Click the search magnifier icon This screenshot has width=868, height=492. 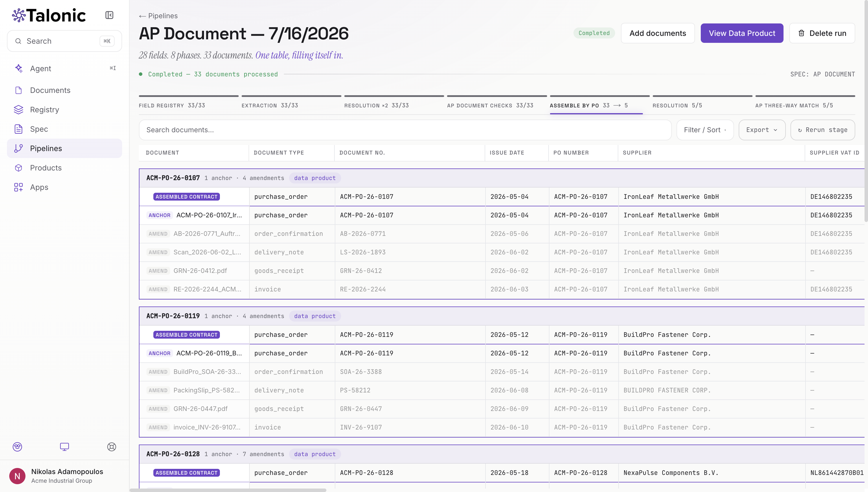point(18,41)
